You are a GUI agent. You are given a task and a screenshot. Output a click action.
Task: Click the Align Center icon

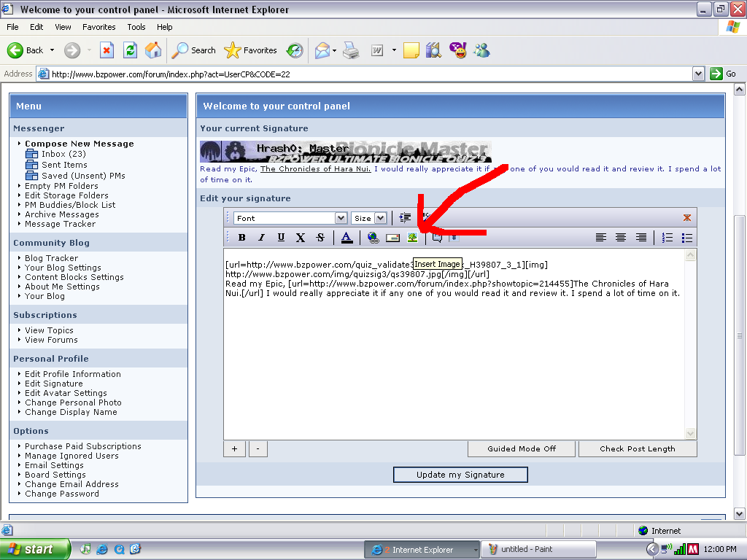621,238
